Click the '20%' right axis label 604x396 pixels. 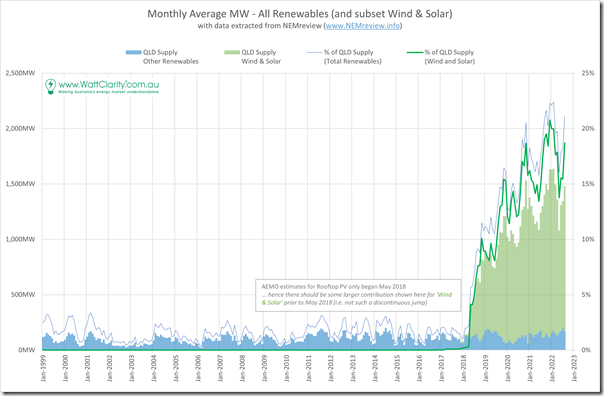(x=588, y=129)
